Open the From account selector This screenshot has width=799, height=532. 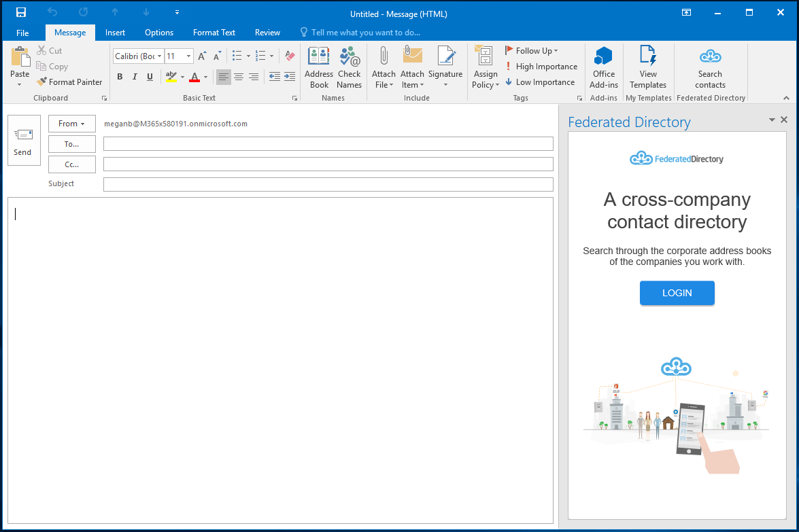coord(71,124)
